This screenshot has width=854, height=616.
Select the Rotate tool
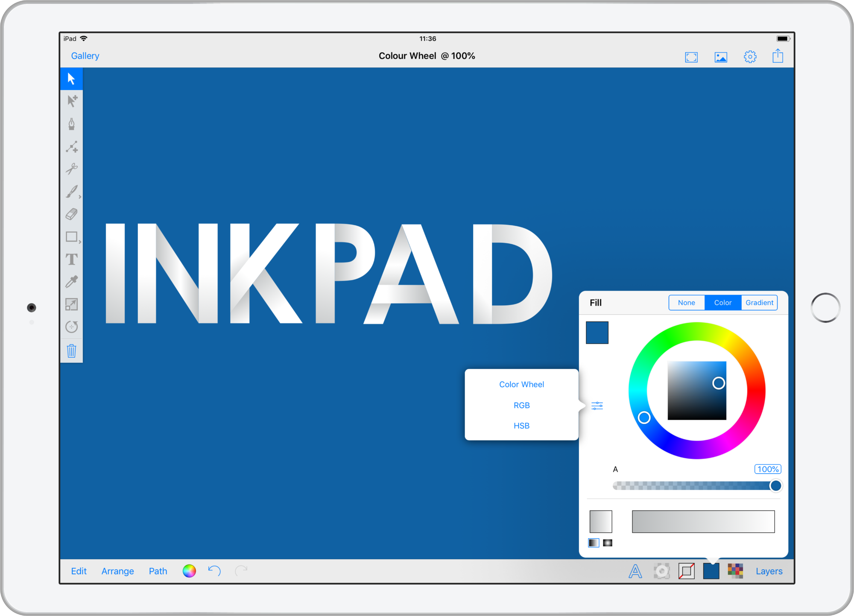(71, 327)
